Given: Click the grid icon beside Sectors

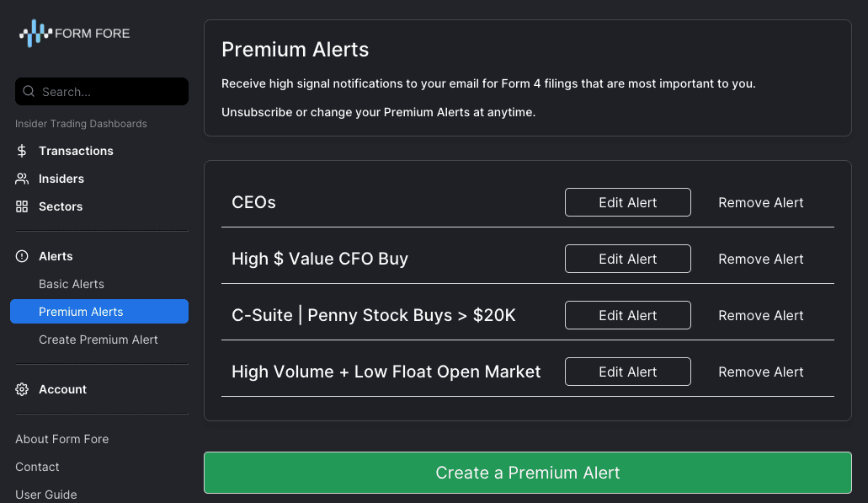Looking at the screenshot, I should tap(22, 206).
